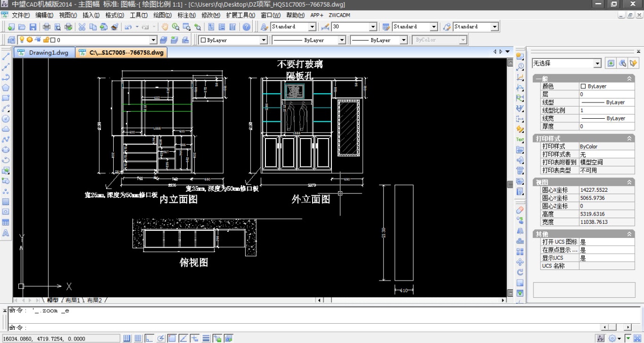The image size is (644, 343).
Task: Click the Cut scissors icon
Action: 82,27
